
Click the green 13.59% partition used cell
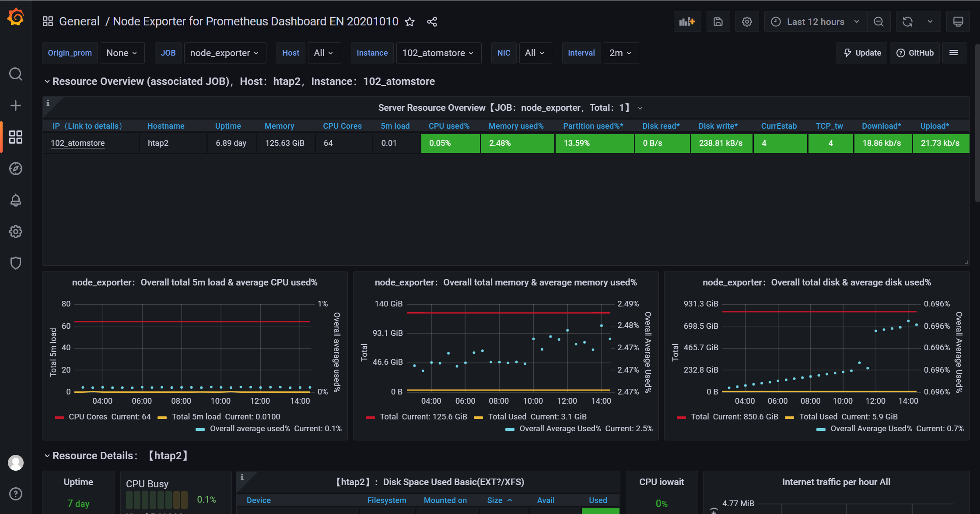(595, 143)
